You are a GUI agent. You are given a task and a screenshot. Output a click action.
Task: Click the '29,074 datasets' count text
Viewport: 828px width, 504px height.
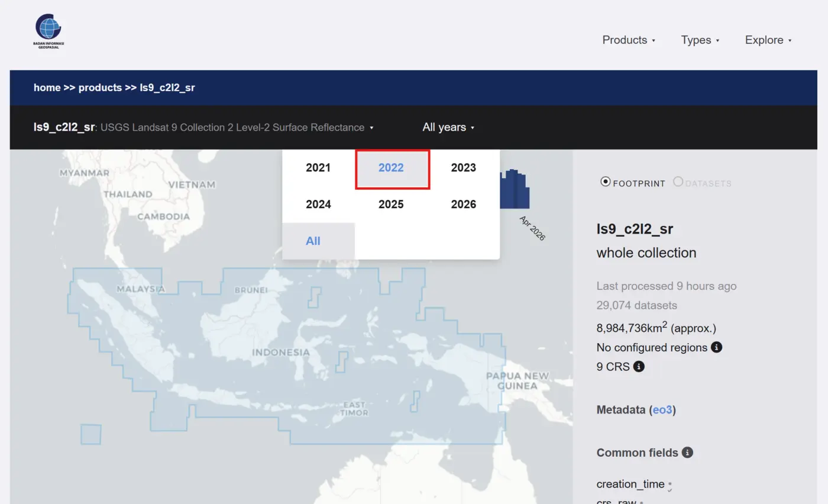point(636,306)
